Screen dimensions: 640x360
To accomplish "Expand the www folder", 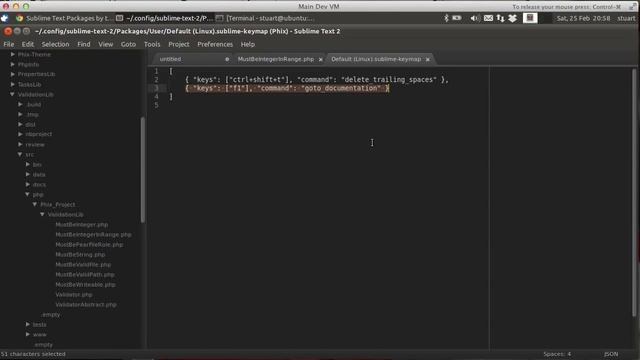I will pyautogui.click(x=28, y=335).
